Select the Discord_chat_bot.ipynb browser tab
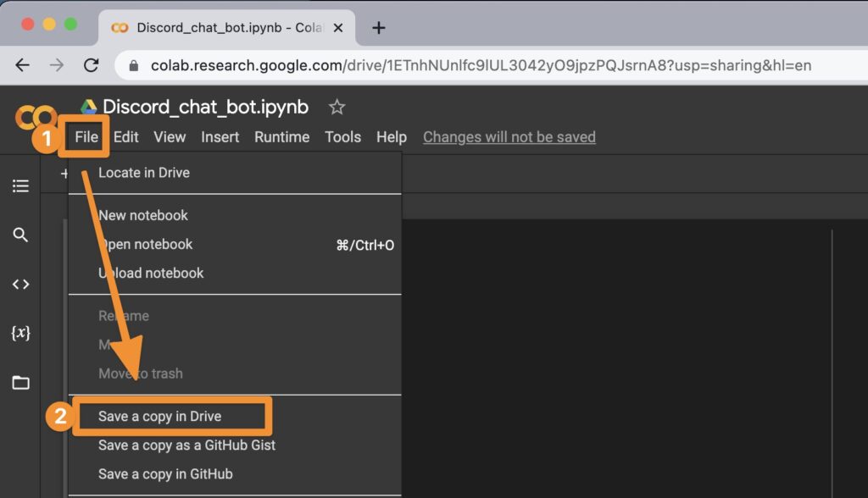 tap(227, 28)
